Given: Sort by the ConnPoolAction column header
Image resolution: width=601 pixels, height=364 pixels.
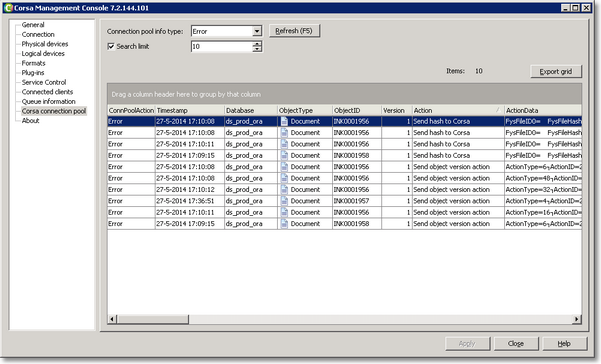Looking at the screenshot, I should click(131, 110).
